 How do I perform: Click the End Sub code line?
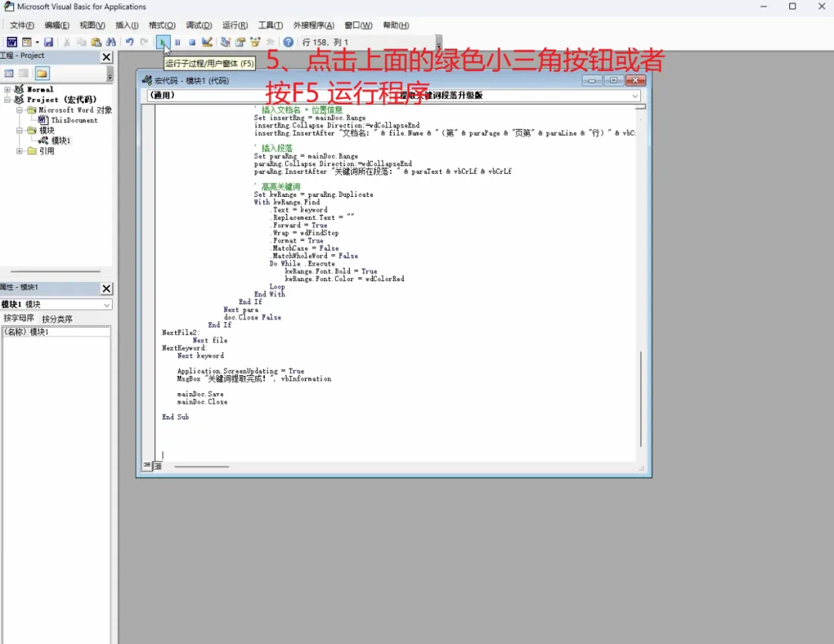click(175, 417)
